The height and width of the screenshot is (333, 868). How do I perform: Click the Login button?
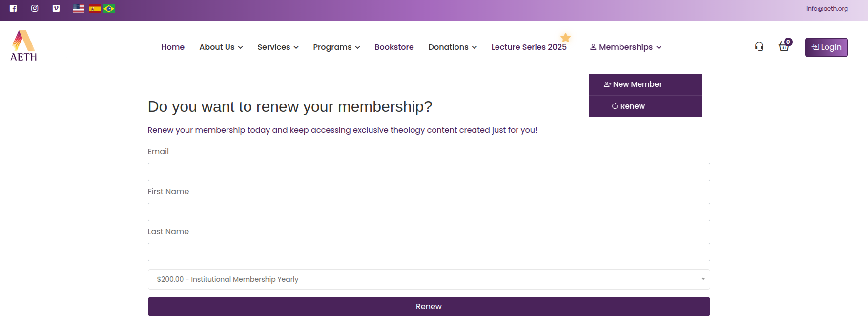pos(826,47)
